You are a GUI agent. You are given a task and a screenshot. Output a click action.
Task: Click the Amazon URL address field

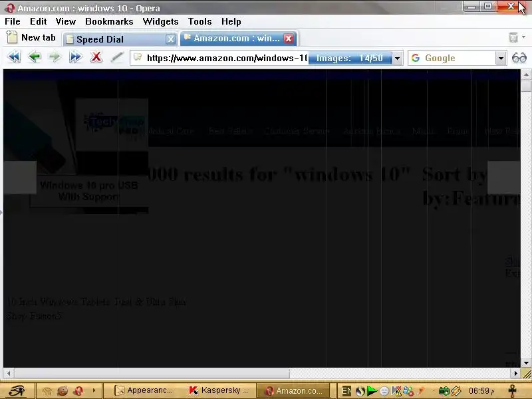[x=227, y=59]
